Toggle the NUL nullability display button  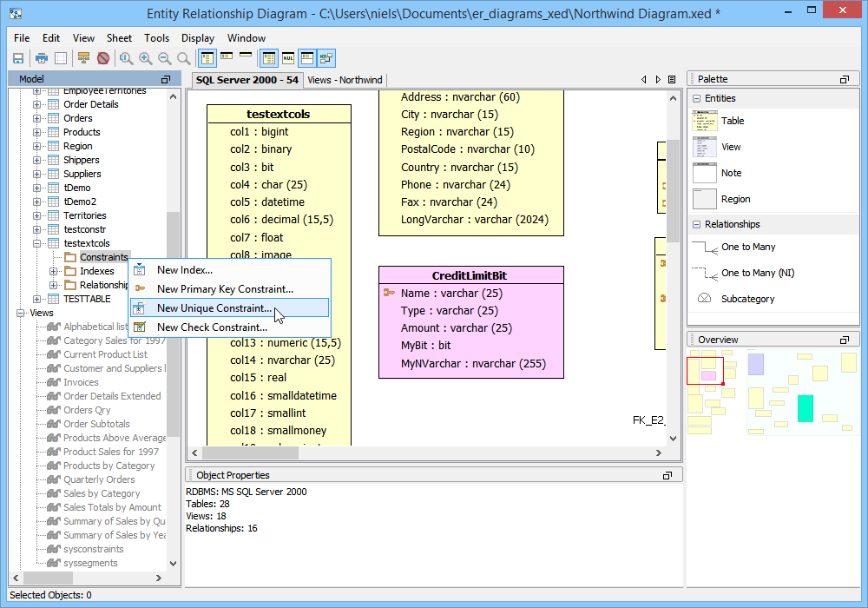288,58
